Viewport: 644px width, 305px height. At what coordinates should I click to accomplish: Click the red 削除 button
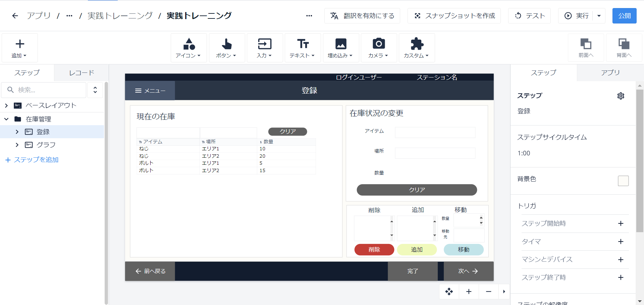374,250
